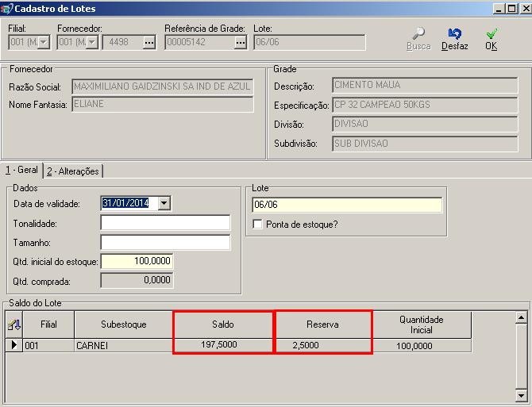
Task: Click the row indicator arrow for Filial 001
Action: (x=14, y=345)
